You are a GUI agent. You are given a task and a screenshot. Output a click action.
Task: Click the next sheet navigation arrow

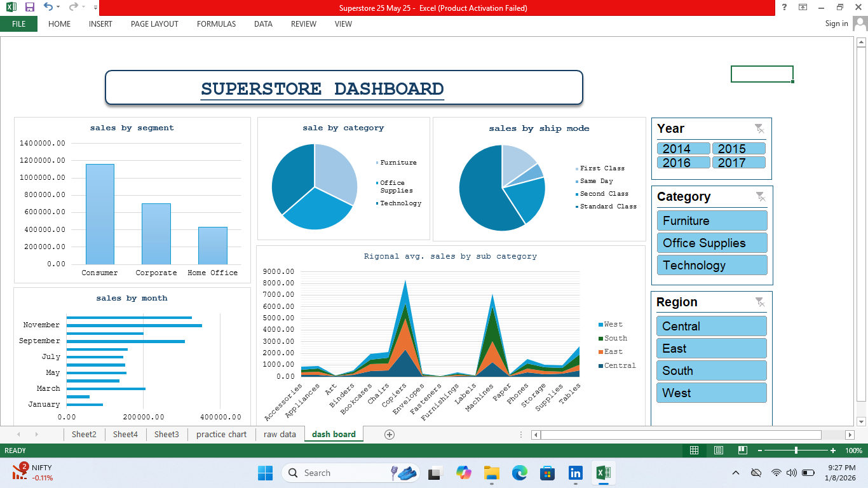coord(37,435)
